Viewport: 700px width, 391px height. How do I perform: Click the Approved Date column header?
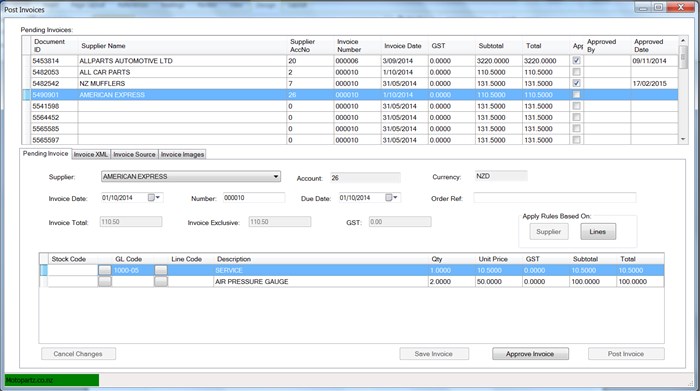click(653, 46)
